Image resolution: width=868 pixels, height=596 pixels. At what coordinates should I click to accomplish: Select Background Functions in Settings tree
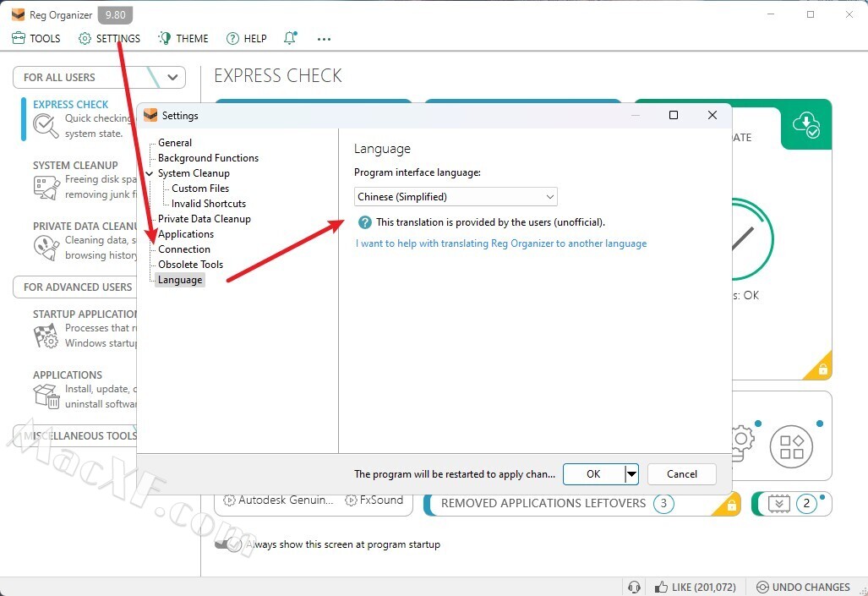click(x=208, y=158)
